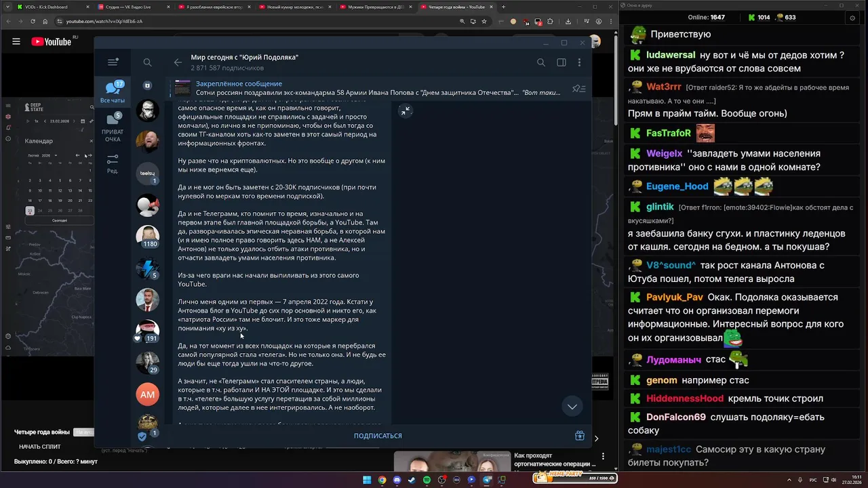
Task: Open the chat showing the 1180 unread badge
Action: [x=148, y=236]
